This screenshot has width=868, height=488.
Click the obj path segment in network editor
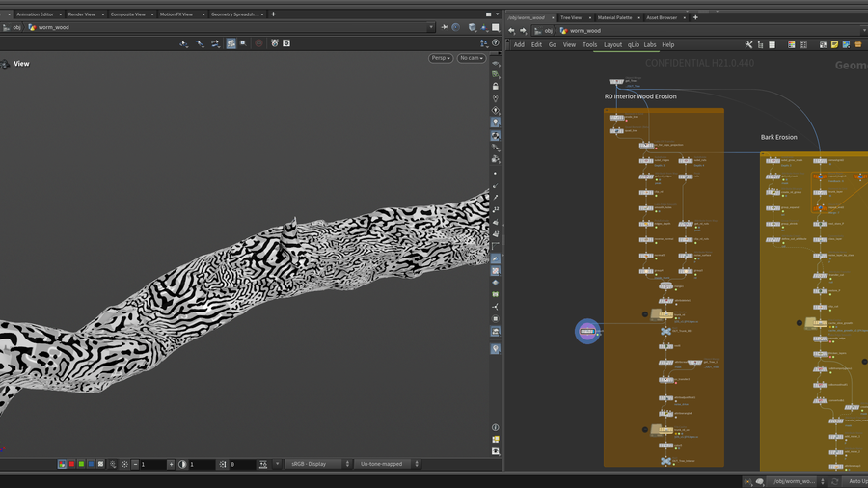point(549,30)
